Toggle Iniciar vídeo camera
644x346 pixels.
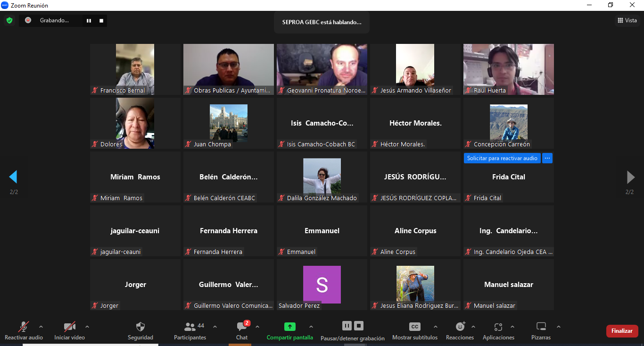[x=69, y=327]
